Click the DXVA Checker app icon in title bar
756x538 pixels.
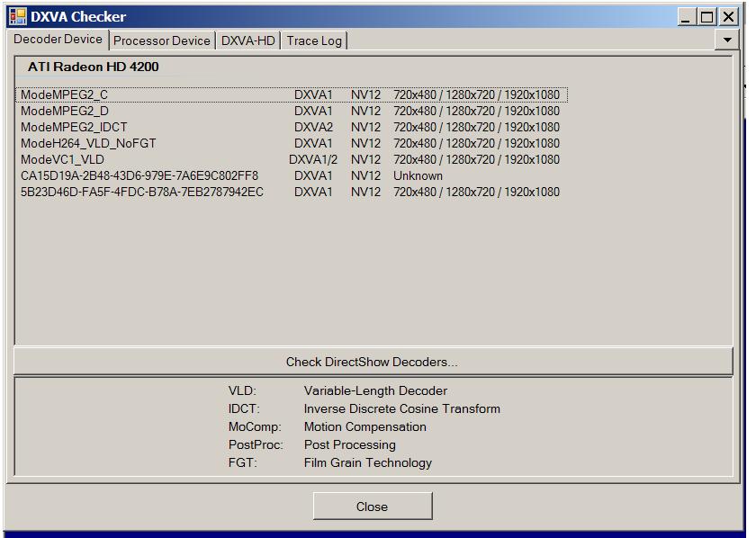pyautogui.click(x=18, y=17)
